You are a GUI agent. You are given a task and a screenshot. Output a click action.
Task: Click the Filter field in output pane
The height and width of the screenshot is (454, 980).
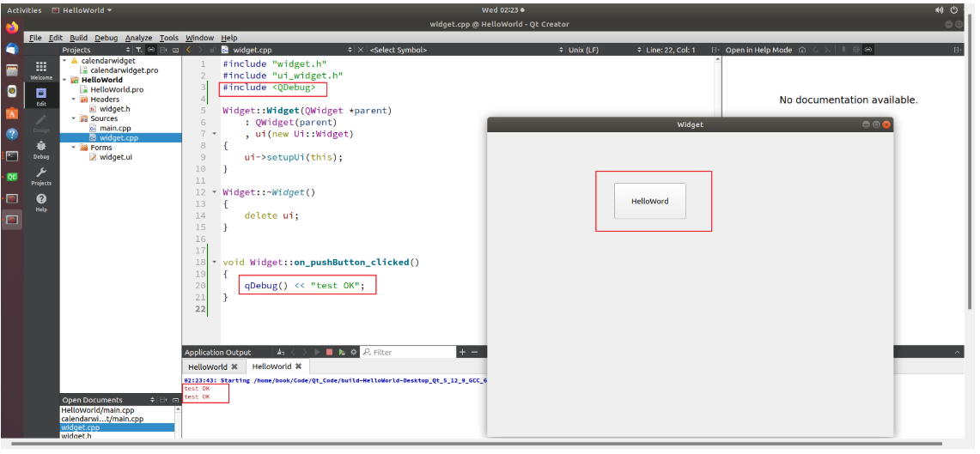pos(408,352)
